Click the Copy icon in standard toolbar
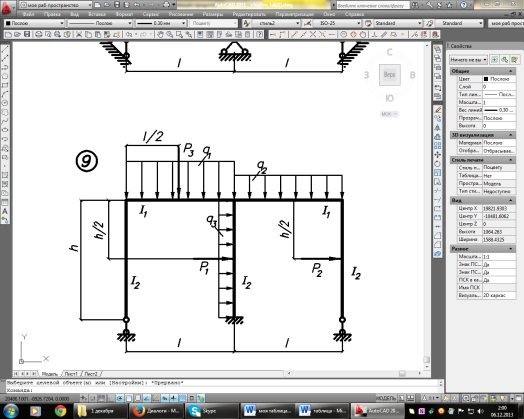This screenshot has height=419, width=524. (x=88, y=34)
